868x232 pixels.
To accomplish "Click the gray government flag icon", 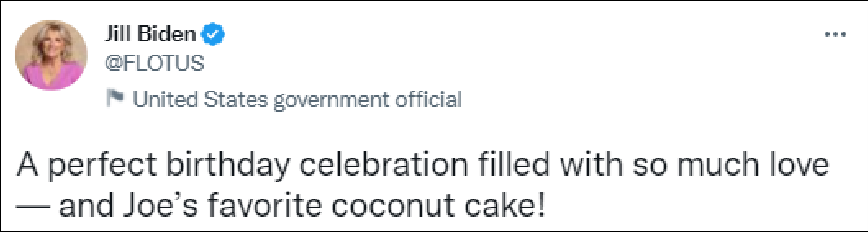I will point(115,98).
